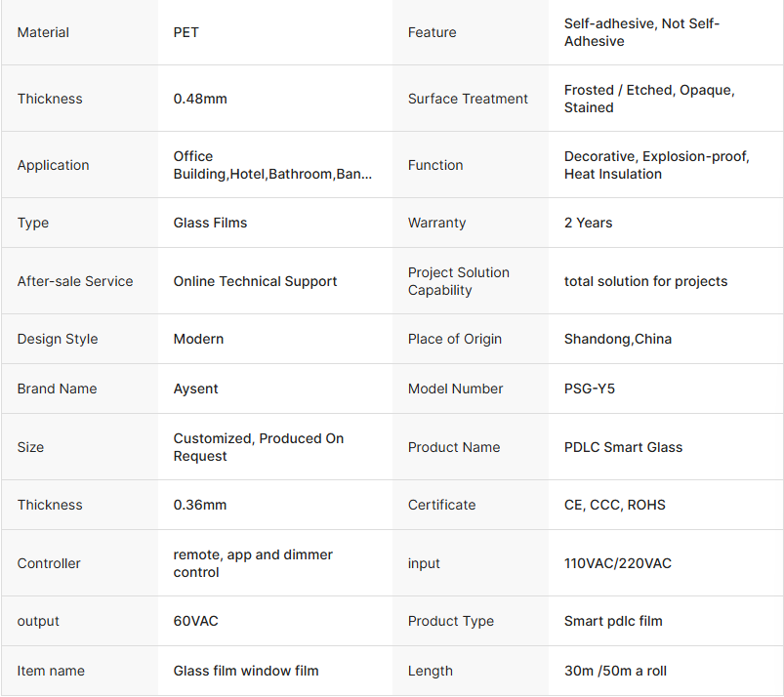This screenshot has height=697, width=784.
Task: Click the Aysent brand name value
Action: tap(195, 389)
